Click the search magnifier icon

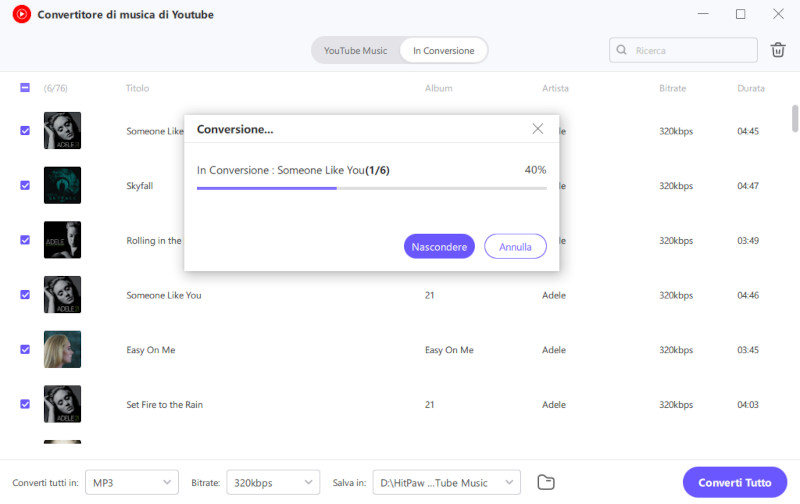click(621, 50)
